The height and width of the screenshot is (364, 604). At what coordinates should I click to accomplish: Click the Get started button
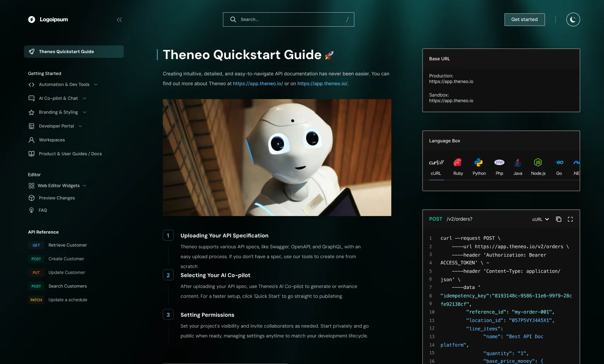[524, 19]
